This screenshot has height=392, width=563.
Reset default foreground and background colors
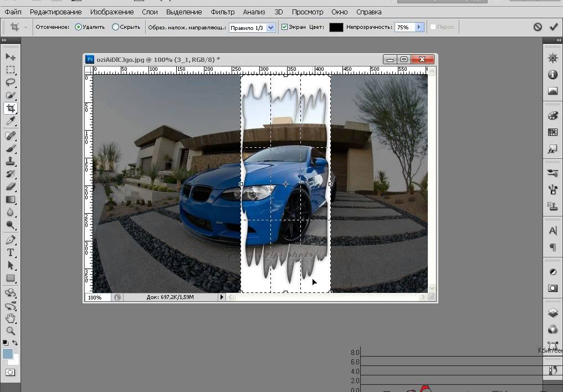(x=5, y=343)
